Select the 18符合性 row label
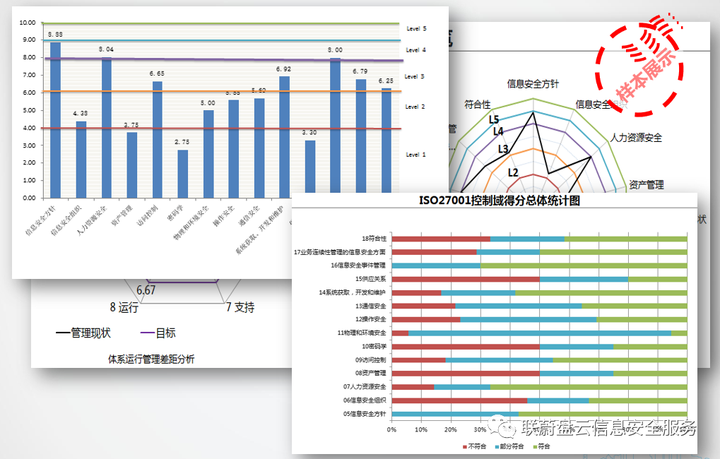Viewport: 720px width, 459px height. click(374, 238)
